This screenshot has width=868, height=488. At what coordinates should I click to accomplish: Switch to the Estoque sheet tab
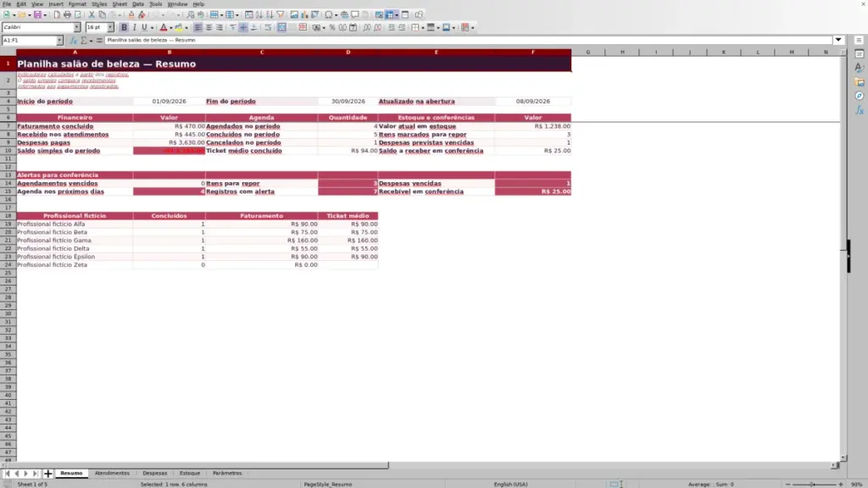(190, 474)
